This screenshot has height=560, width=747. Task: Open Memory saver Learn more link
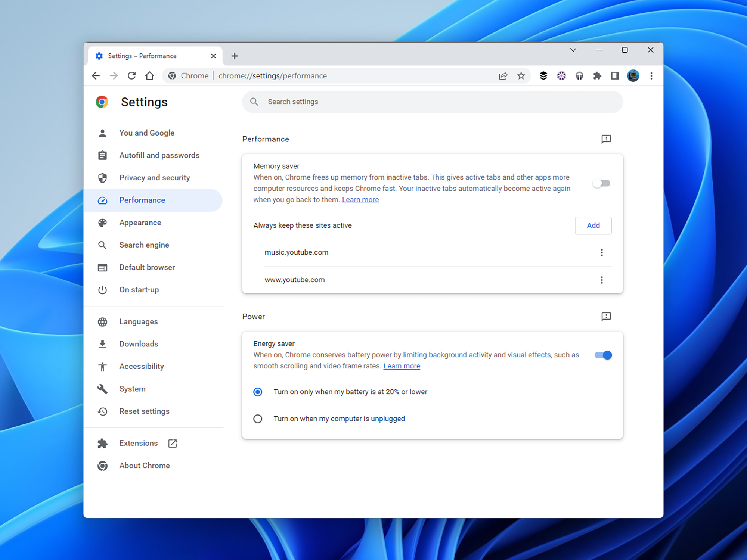pos(360,200)
